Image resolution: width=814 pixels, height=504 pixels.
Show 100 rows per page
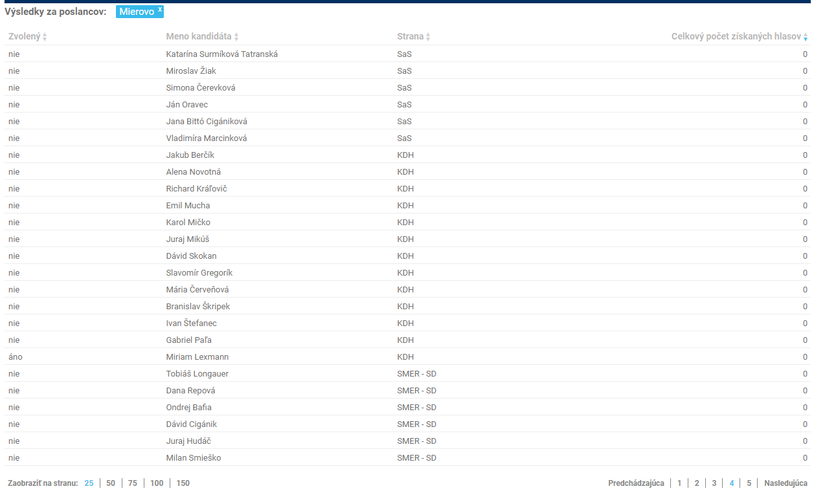(x=157, y=483)
